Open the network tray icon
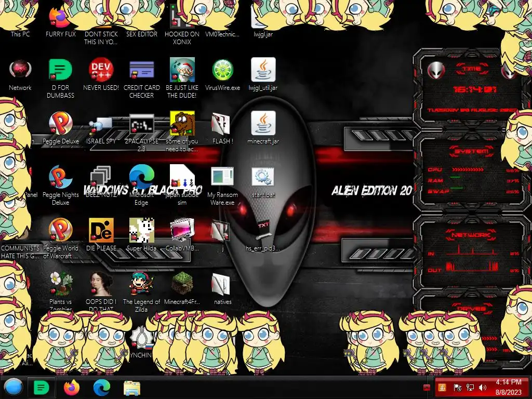Image resolution: width=532 pixels, height=399 pixels. (470, 387)
